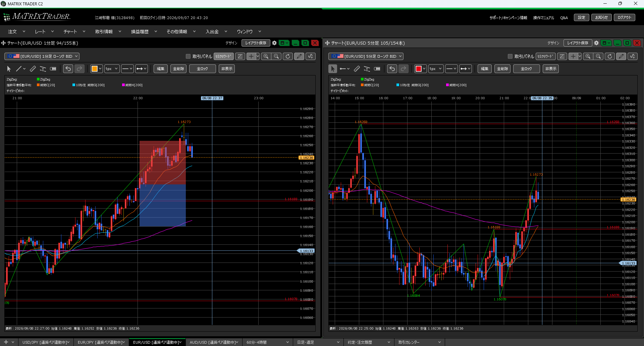Viewport: 644px width, 346px height.
Task: Undo last drawing in the 5分足 chart
Action: (x=392, y=69)
